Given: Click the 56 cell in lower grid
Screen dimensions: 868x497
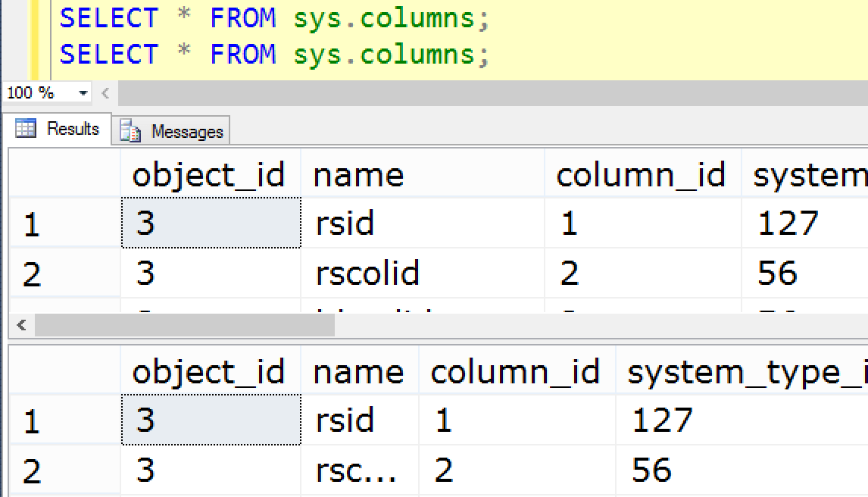Looking at the screenshot, I should click(x=651, y=470).
